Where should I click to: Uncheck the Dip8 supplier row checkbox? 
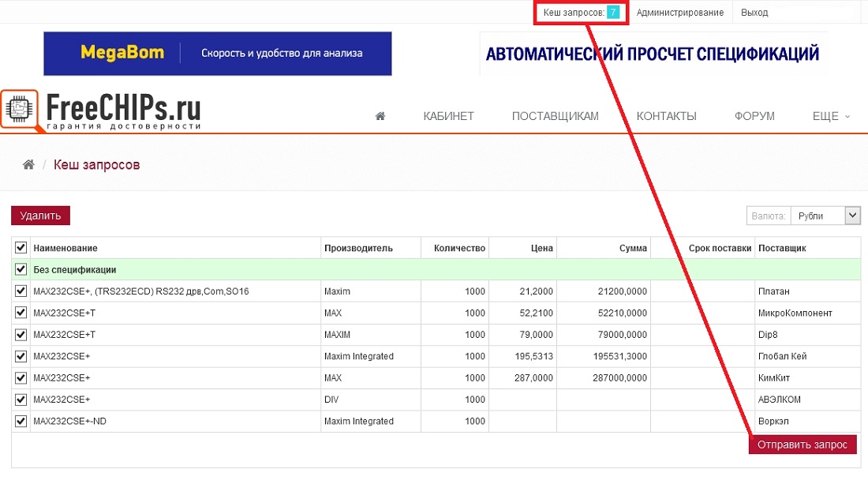click(x=21, y=335)
